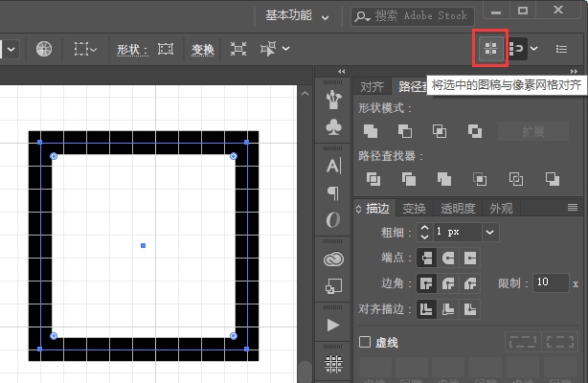588x383 pixels.
Task: Select round cap endpoint option
Action: point(448,259)
